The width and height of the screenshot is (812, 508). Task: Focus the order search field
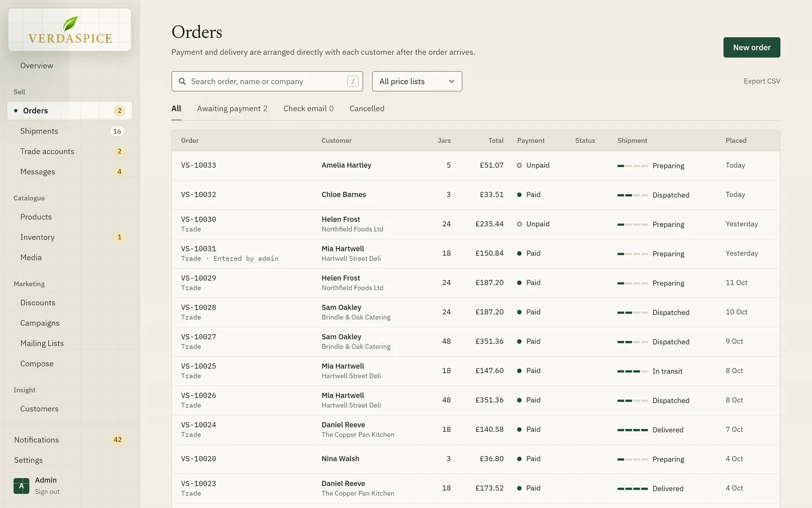[x=267, y=81]
